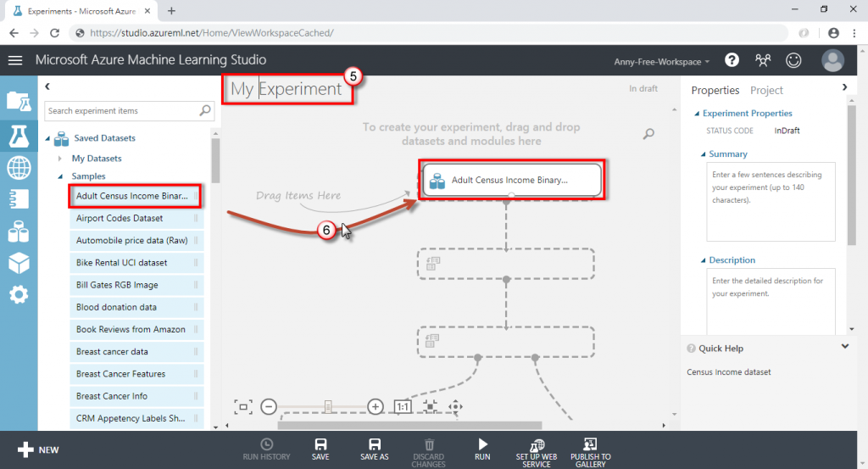Select Blood donation data

[x=136, y=307]
